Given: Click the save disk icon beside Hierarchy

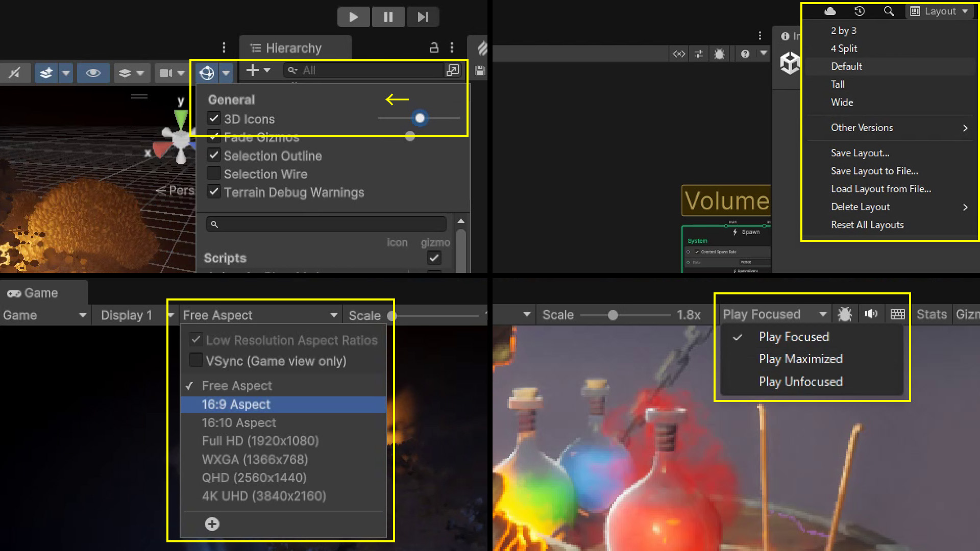Looking at the screenshot, I should pos(480,70).
